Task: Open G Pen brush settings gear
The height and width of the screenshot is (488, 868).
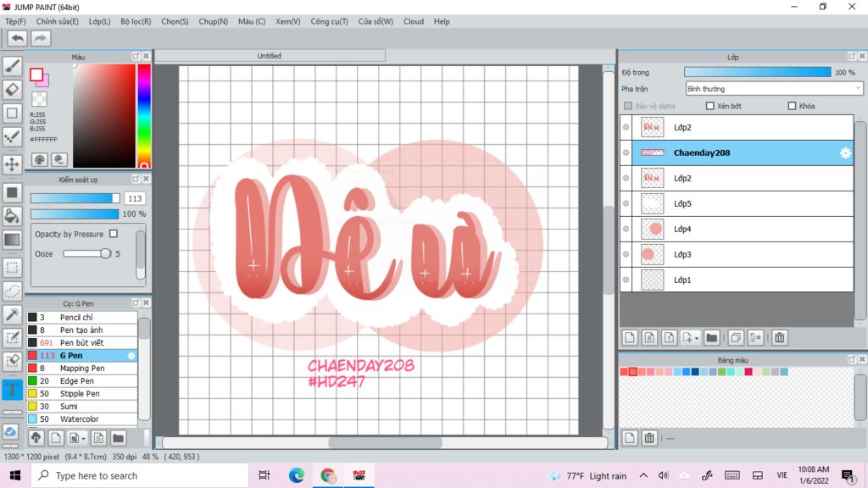Action: pyautogui.click(x=131, y=356)
